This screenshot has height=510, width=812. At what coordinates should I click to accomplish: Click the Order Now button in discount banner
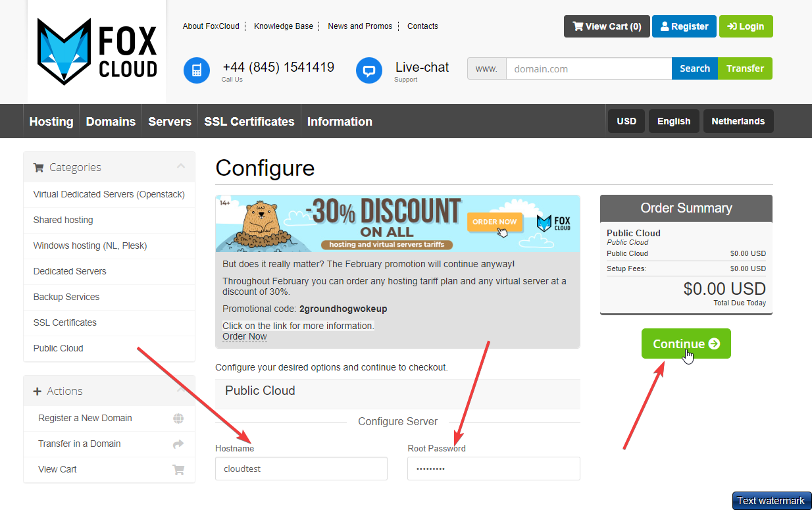[x=495, y=222]
